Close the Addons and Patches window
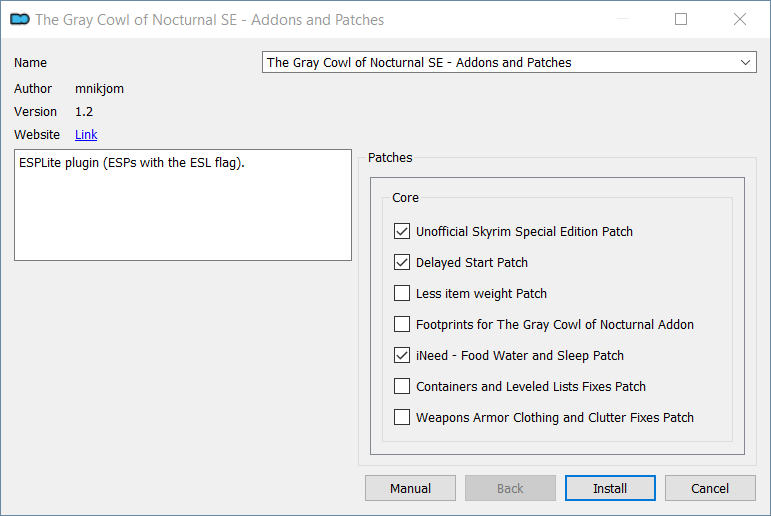This screenshot has width=771, height=516. click(x=740, y=19)
